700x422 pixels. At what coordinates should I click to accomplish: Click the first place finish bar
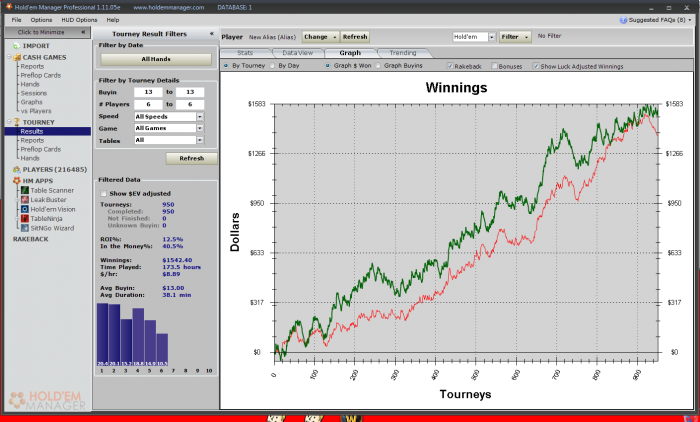tap(102, 335)
